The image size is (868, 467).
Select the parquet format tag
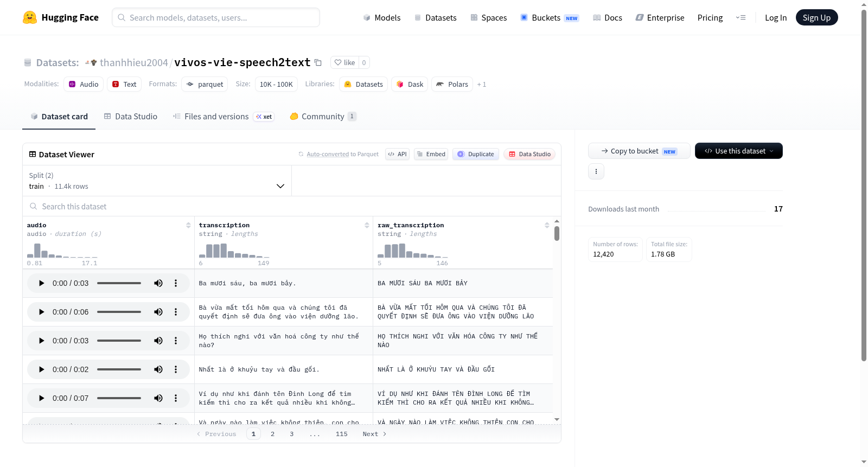205,84
